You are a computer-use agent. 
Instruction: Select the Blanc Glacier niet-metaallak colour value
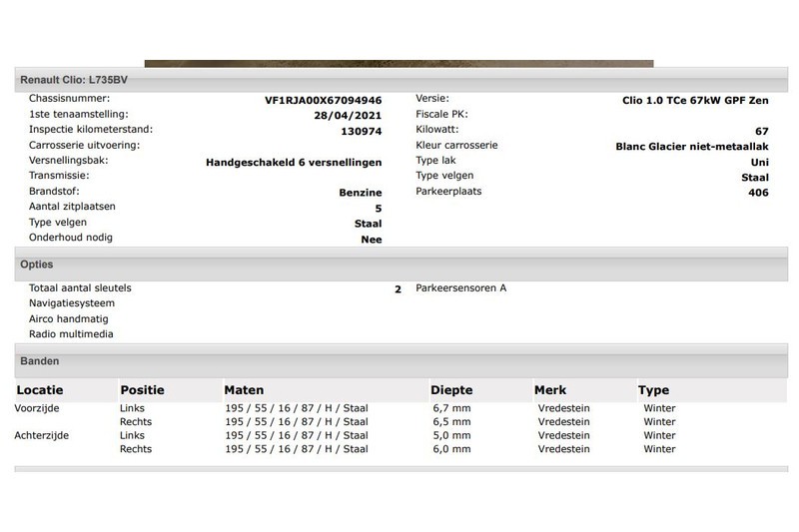[692, 146]
